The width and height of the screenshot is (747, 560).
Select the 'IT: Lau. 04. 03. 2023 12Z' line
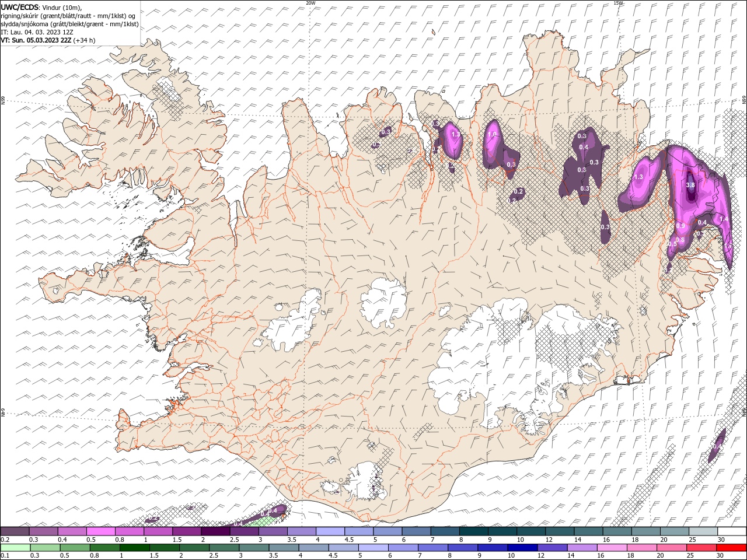37,32
